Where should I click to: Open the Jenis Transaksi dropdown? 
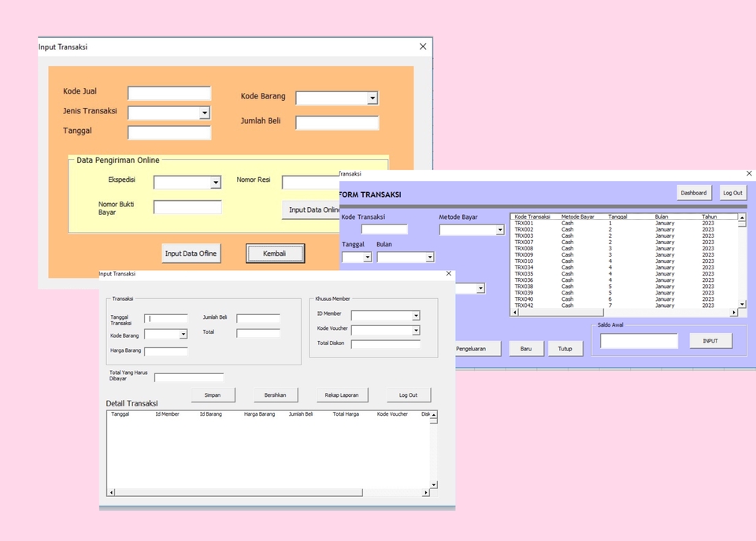[205, 113]
